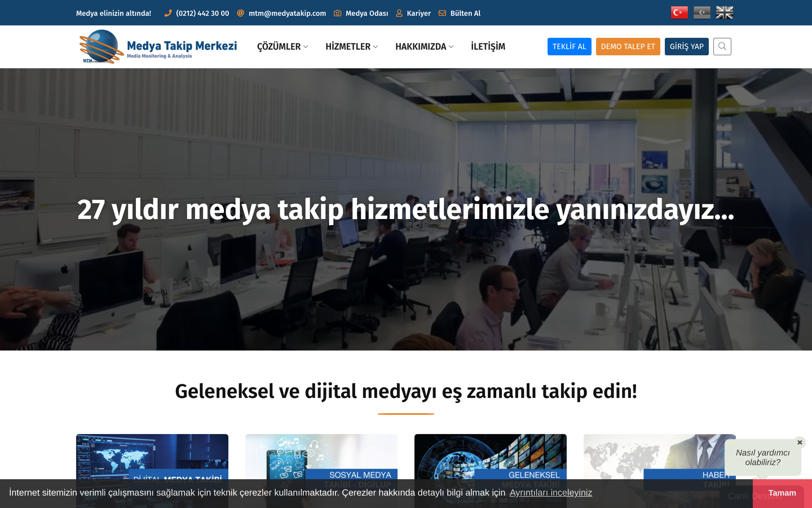Click the Nasıl yardımcı olabiliriz chat bubble
This screenshot has height=508, width=812.
tap(763, 457)
